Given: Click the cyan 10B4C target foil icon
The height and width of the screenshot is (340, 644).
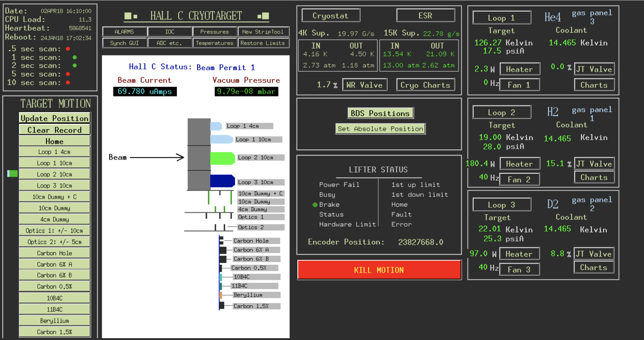Looking at the screenshot, I should 220,277.
